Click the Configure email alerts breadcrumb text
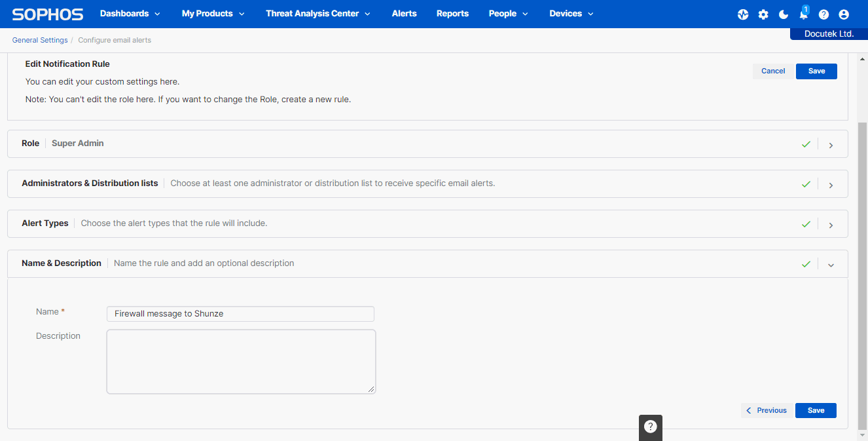The image size is (868, 441). coord(115,40)
